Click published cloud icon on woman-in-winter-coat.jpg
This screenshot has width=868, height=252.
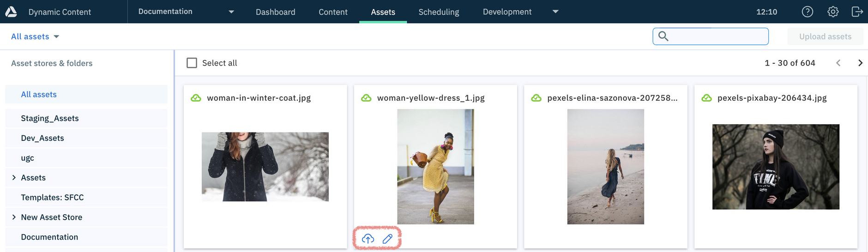pos(196,98)
